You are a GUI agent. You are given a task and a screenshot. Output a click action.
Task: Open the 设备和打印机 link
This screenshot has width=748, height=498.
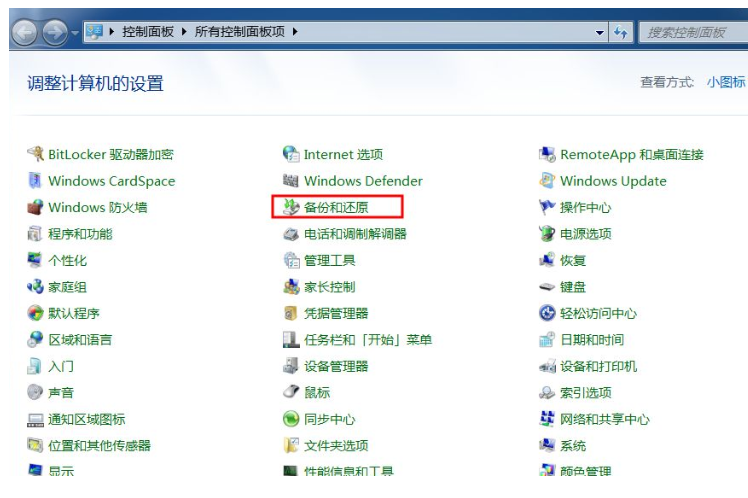pos(598,366)
